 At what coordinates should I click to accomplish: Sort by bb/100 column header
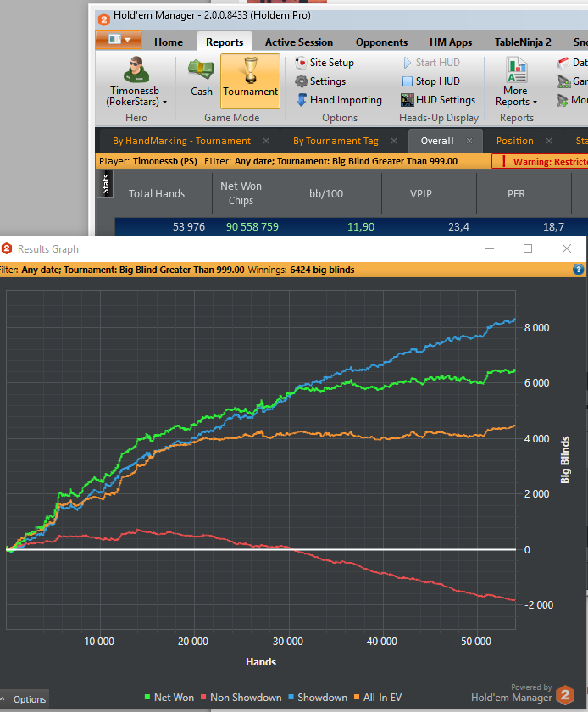pyautogui.click(x=326, y=193)
